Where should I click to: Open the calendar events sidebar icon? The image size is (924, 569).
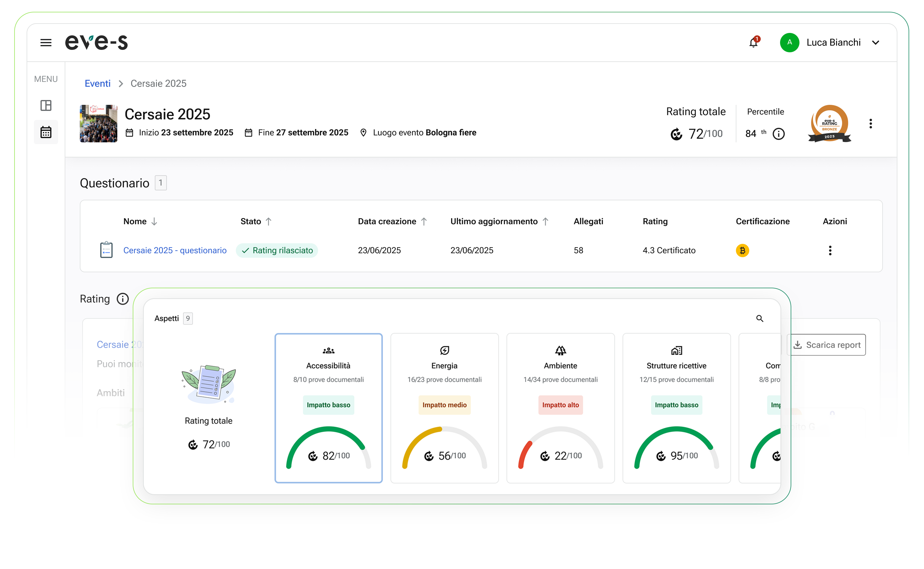pyautogui.click(x=46, y=132)
